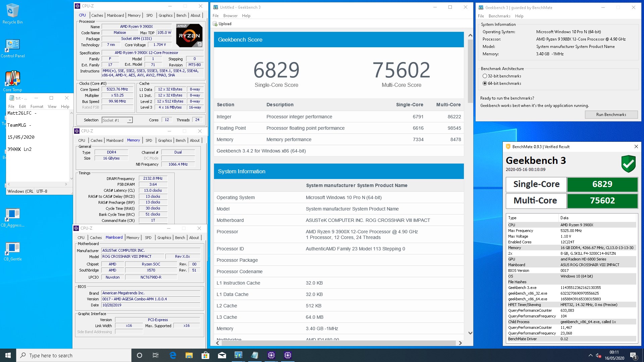Click Notepad horizontal scroll right arrow
Screen dimensions: 644x362
[x=66, y=184]
